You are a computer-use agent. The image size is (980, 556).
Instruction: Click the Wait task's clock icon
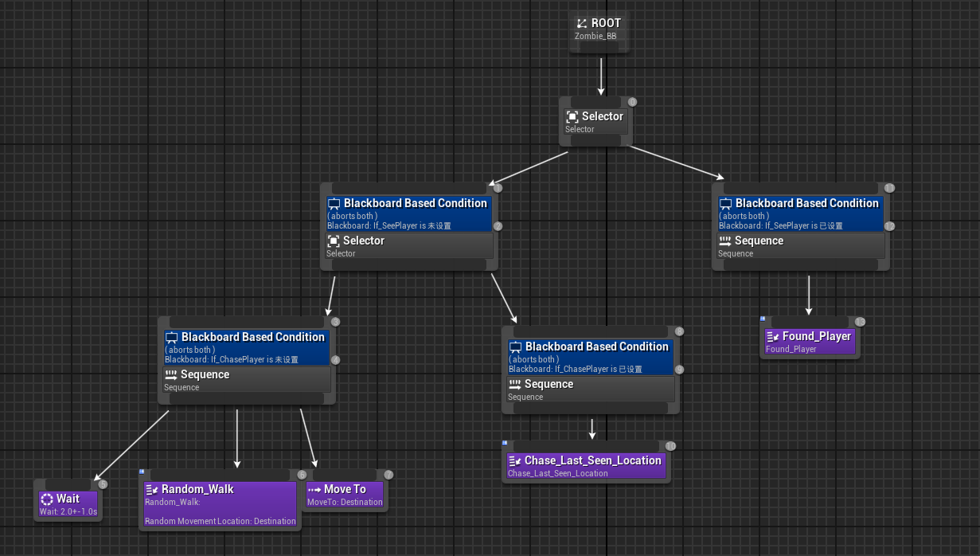pos(46,499)
